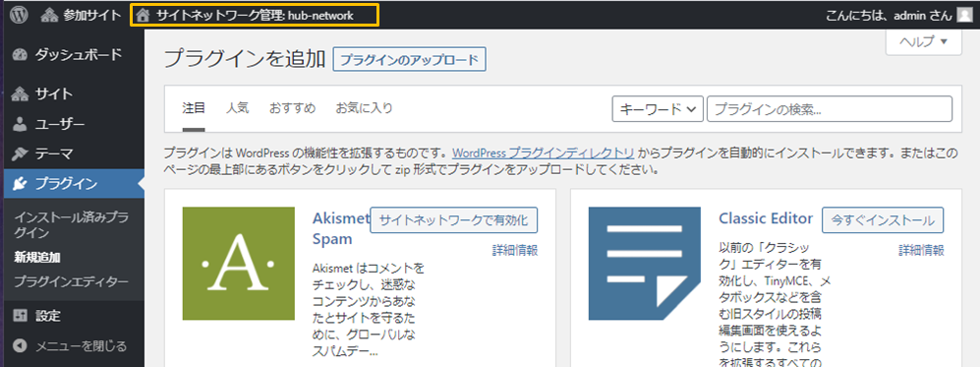Screen dimensions: 980x367
Task: Open サイトネットワーク管理: hub-network link
Action: click(254, 15)
